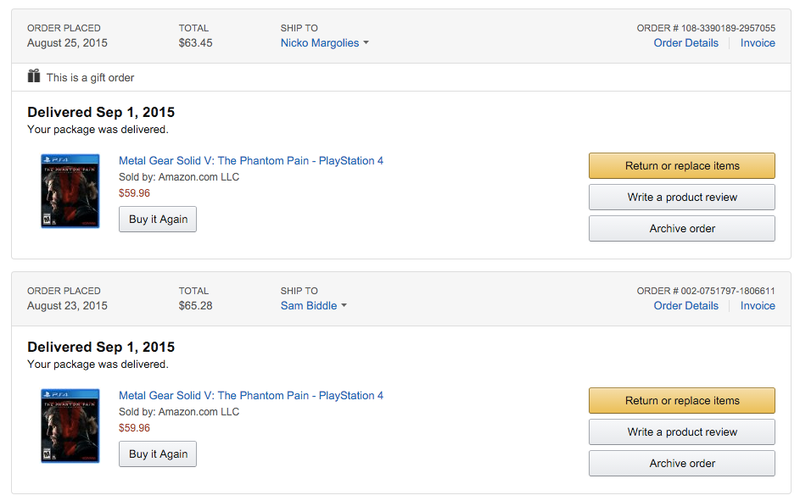Write a product review for the second order
This screenshot has width=800, height=501.
click(682, 432)
